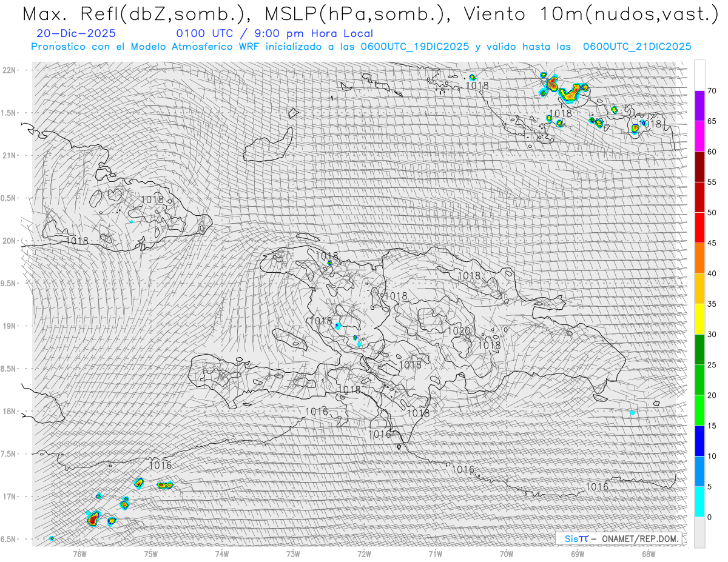Click the colorbar value label '60'

pos(712,152)
